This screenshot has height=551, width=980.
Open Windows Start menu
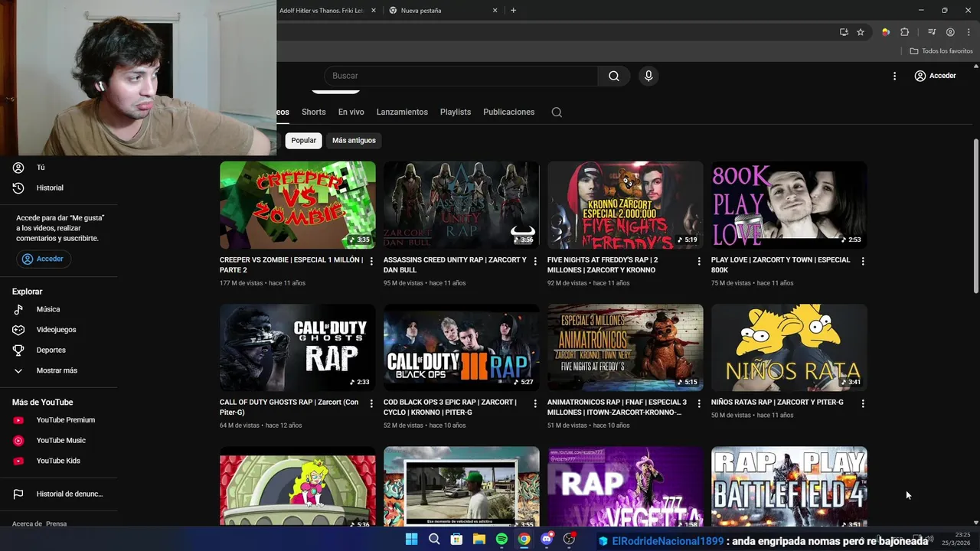(411, 540)
